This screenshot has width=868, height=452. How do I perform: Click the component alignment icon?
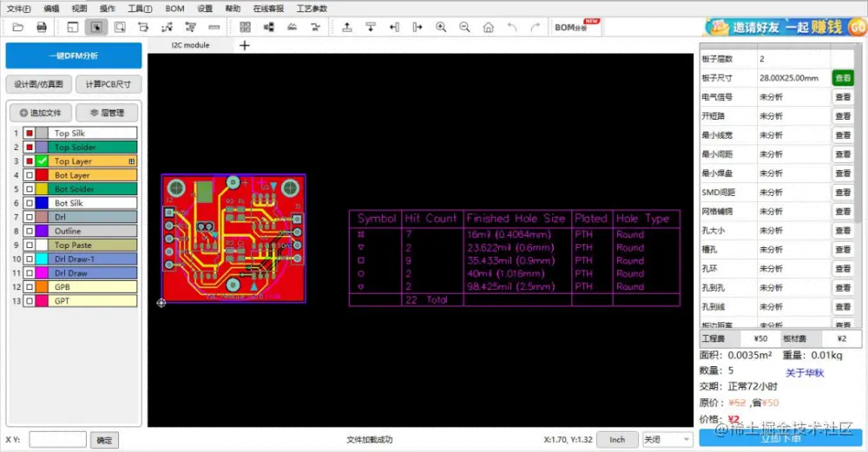point(268,27)
